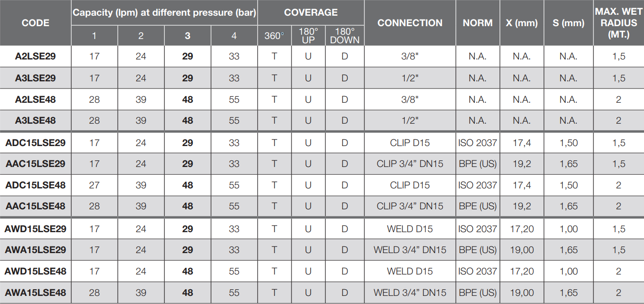The width and height of the screenshot is (644, 304).
Task: Select the CONNECTION column header
Action: click(410, 23)
